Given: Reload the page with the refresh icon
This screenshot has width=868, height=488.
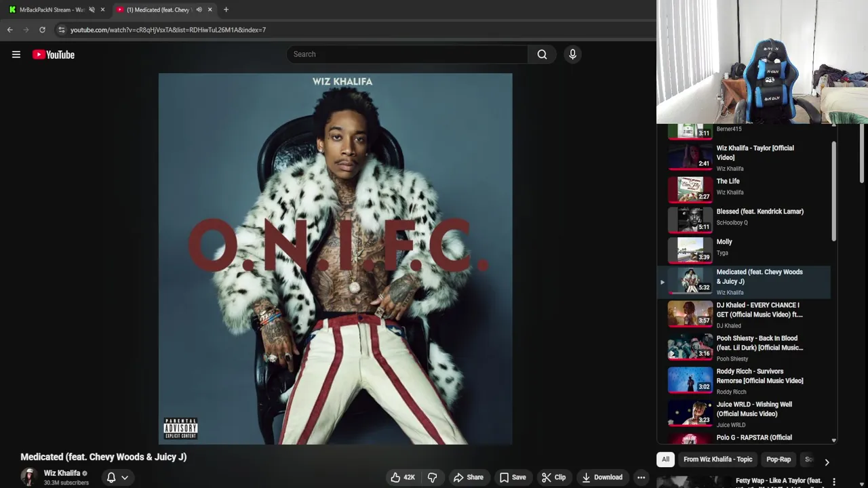Looking at the screenshot, I should pyautogui.click(x=42, y=30).
